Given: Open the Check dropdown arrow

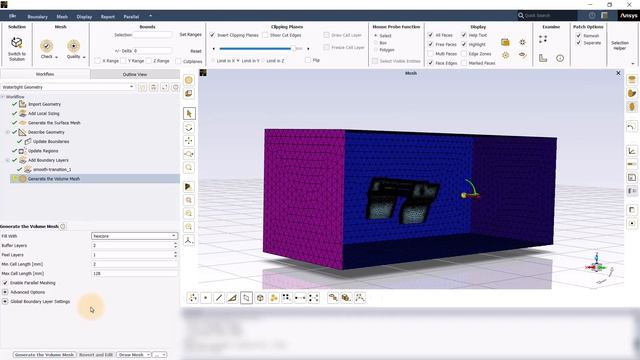Looking at the screenshot, I should click(56, 57).
